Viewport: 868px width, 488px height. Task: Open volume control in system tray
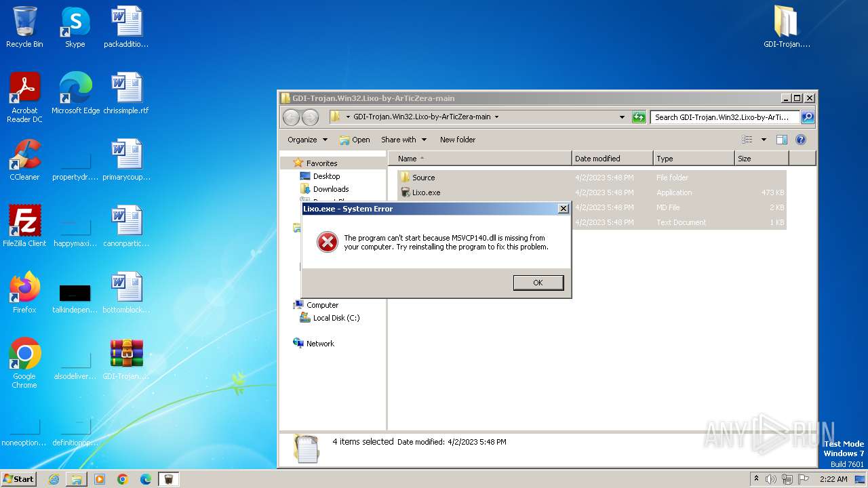(770, 479)
